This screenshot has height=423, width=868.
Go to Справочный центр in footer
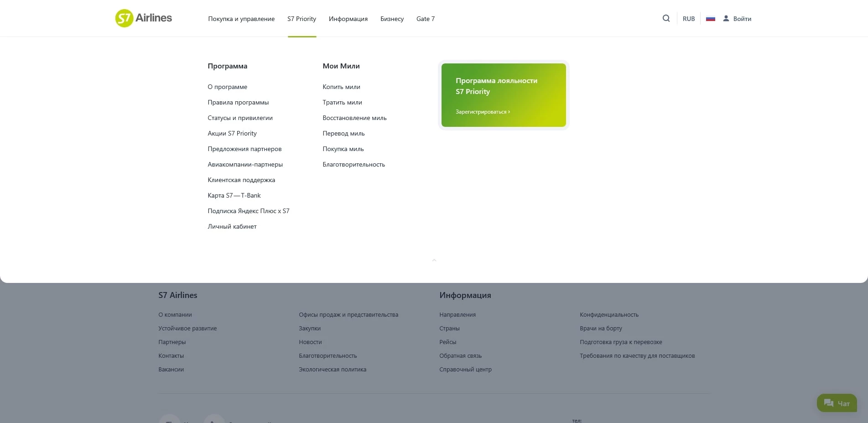pos(465,369)
